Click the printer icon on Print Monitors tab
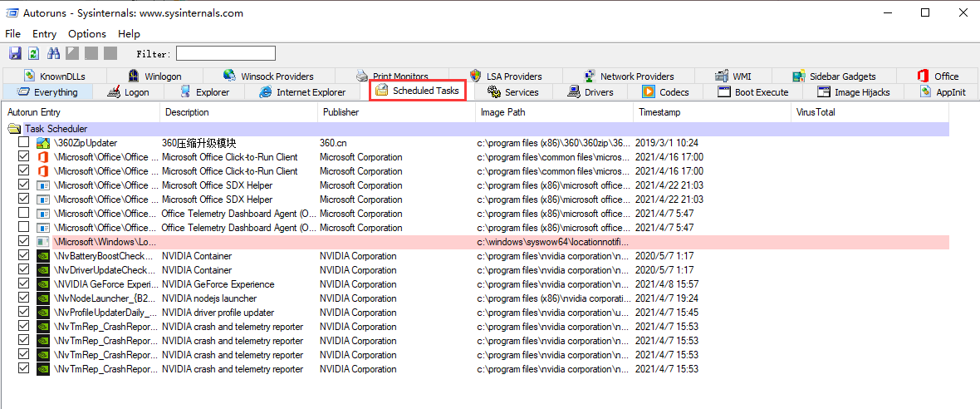 click(362, 76)
